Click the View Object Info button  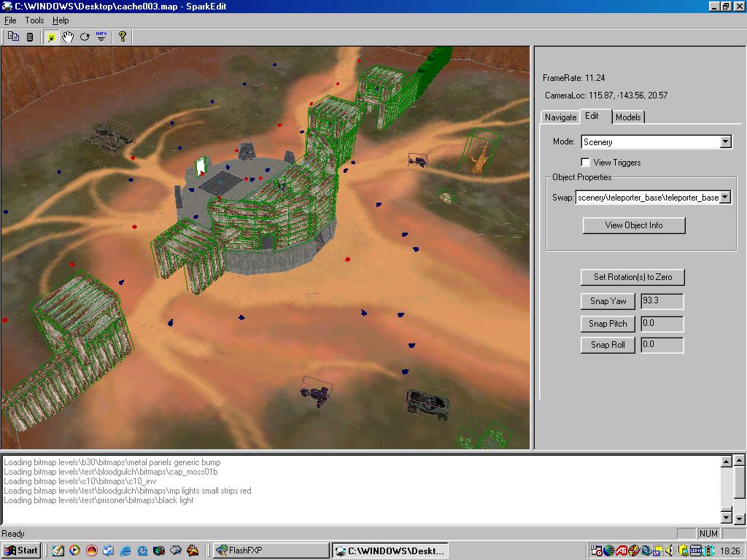tap(634, 225)
